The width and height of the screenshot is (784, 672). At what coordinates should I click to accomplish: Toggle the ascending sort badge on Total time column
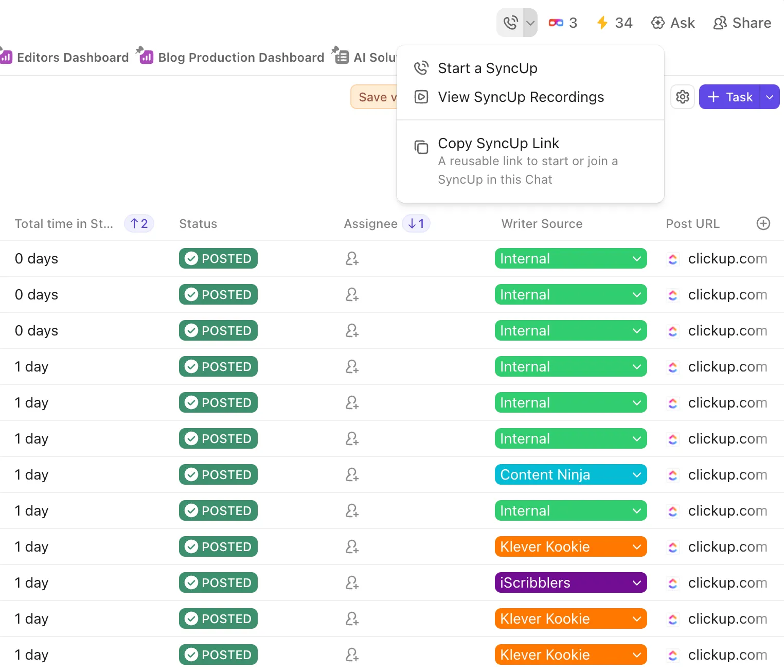click(139, 223)
